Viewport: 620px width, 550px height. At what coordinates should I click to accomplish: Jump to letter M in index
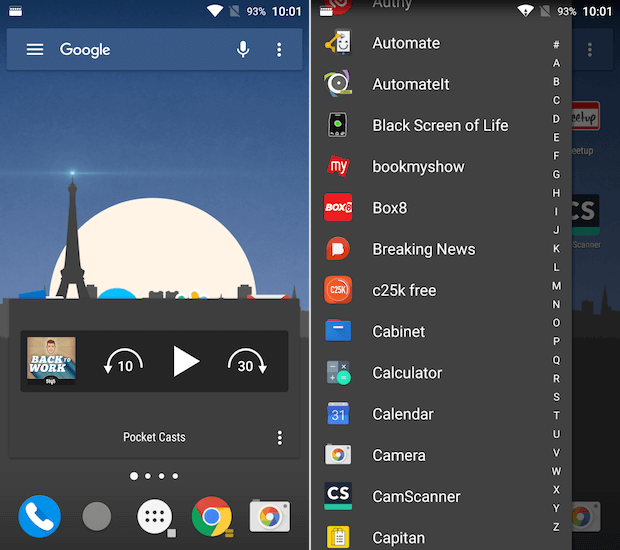click(x=556, y=286)
